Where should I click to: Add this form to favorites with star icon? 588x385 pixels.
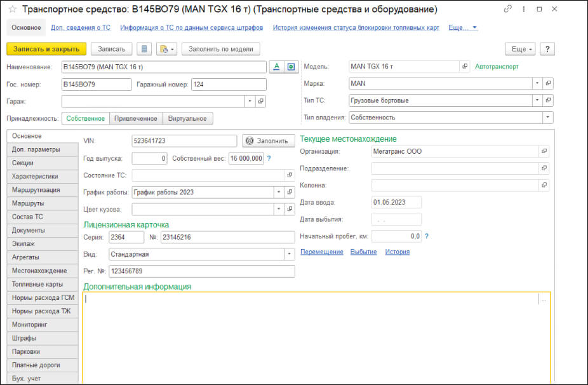[x=12, y=9]
